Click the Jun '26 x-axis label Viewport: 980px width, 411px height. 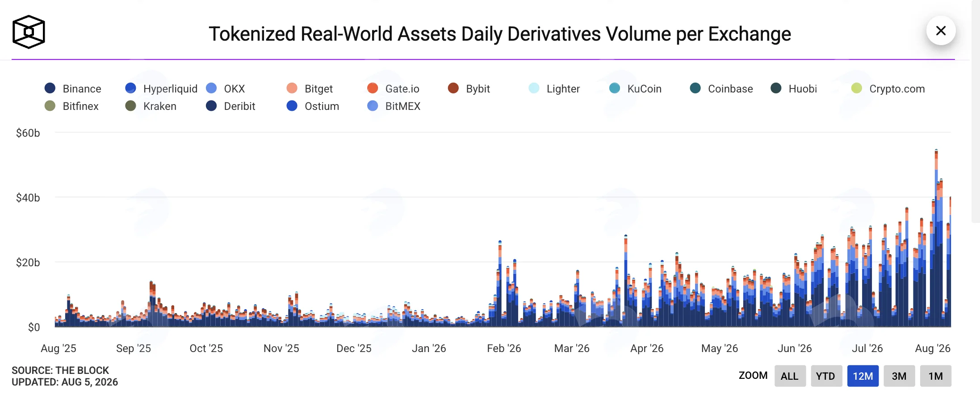pos(795,348)
